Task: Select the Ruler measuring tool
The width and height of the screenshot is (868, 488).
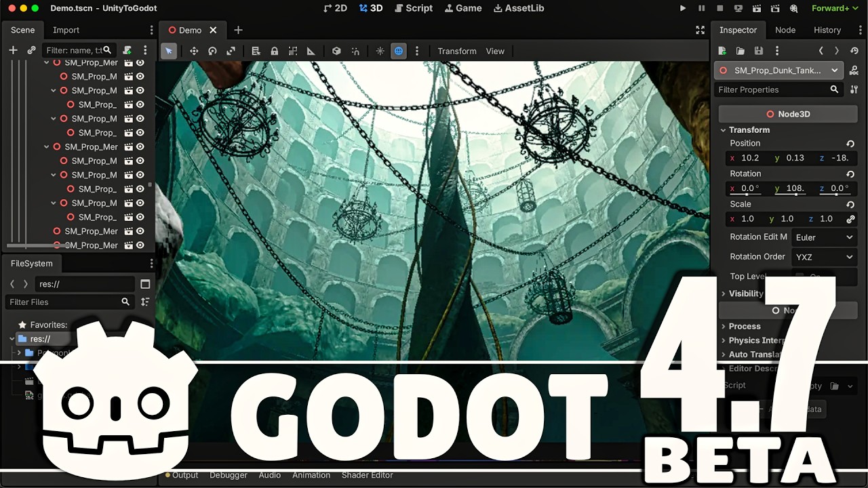Action: tap(311, 51)
